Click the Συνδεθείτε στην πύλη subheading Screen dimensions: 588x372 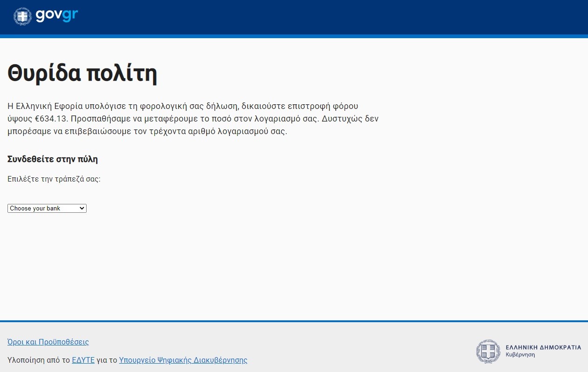(53, 159)
